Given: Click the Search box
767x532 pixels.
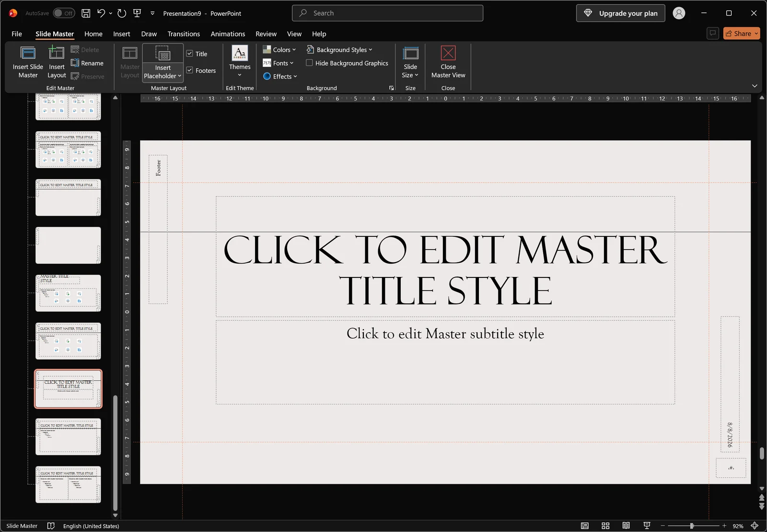Looking at the screenshot, I should click(x=387, y=13).
